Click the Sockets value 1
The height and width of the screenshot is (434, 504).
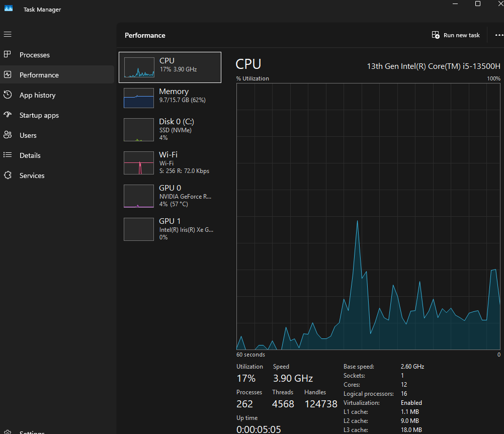point(402,376)
